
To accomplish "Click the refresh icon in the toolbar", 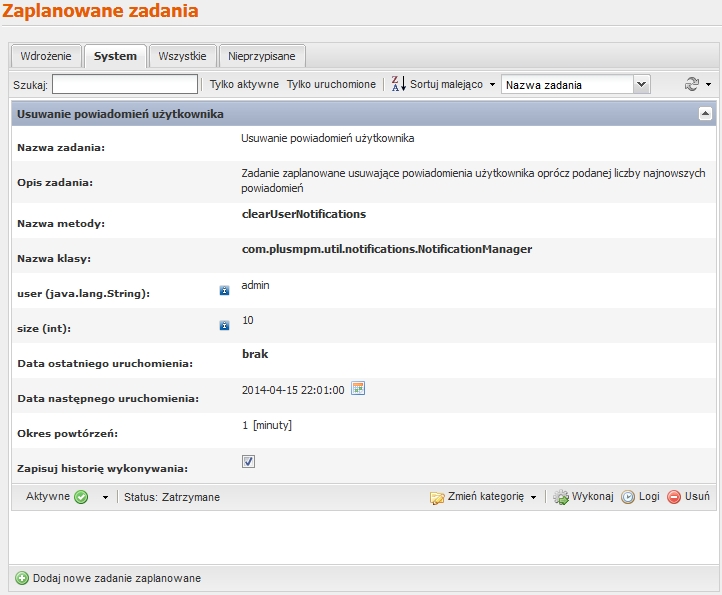I will [x=690, y=85].
